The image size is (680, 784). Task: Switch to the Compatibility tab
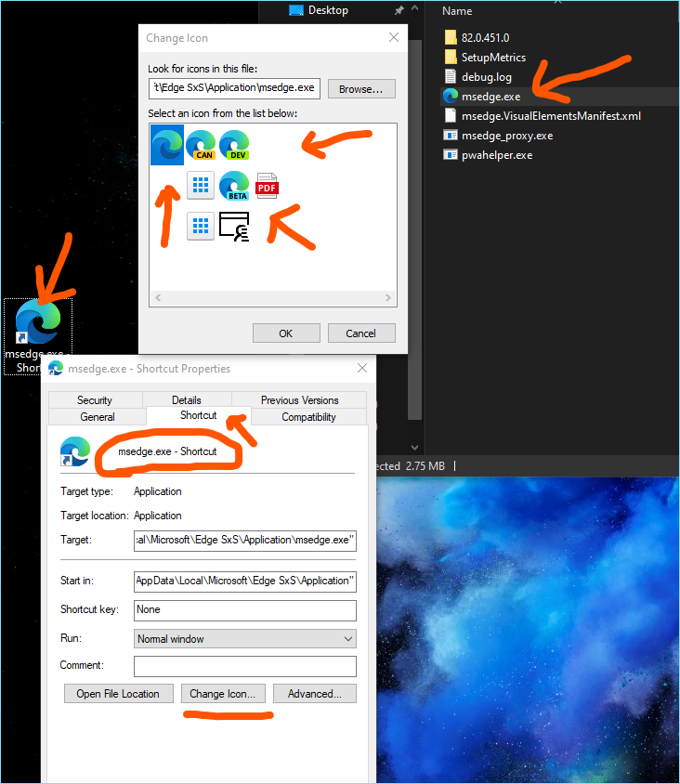click(308, 417)
